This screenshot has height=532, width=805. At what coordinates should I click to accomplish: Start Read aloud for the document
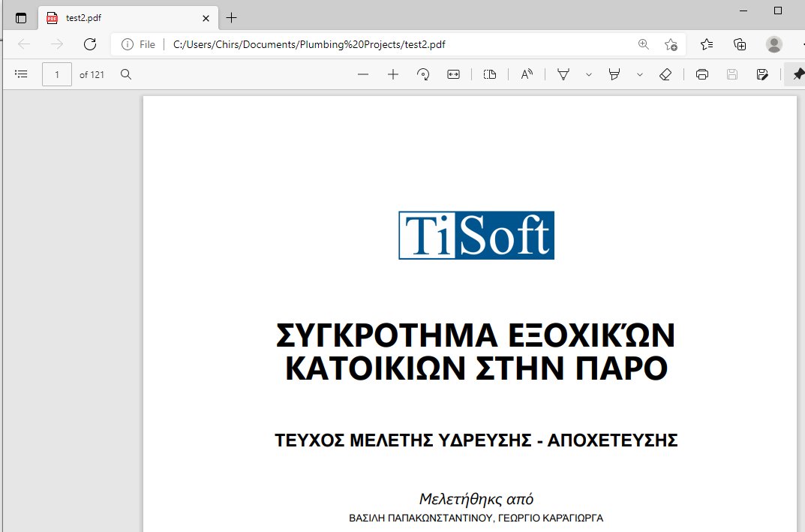[x=527, y=74]
